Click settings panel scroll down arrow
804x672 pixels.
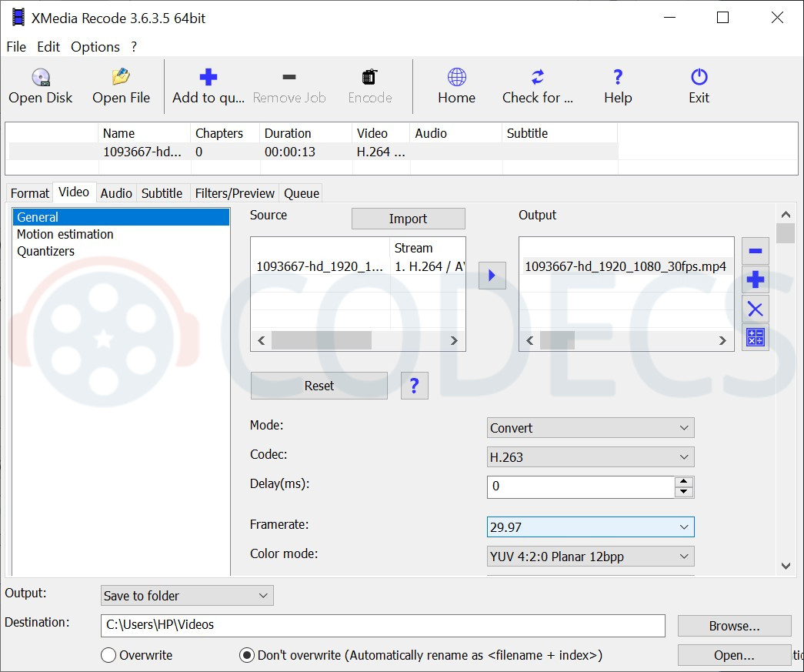tap(786, 566)
